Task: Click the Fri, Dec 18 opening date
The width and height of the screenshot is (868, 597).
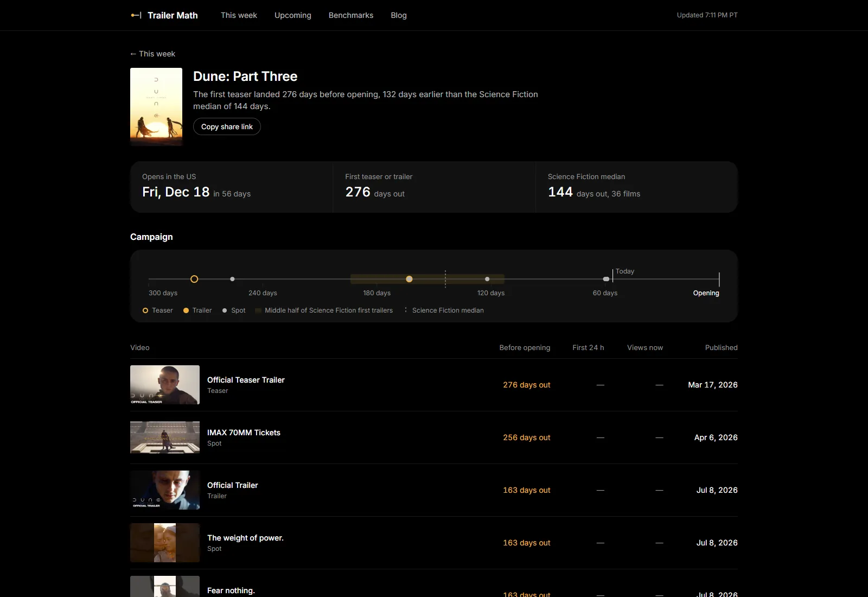Action: click(176, 192)
